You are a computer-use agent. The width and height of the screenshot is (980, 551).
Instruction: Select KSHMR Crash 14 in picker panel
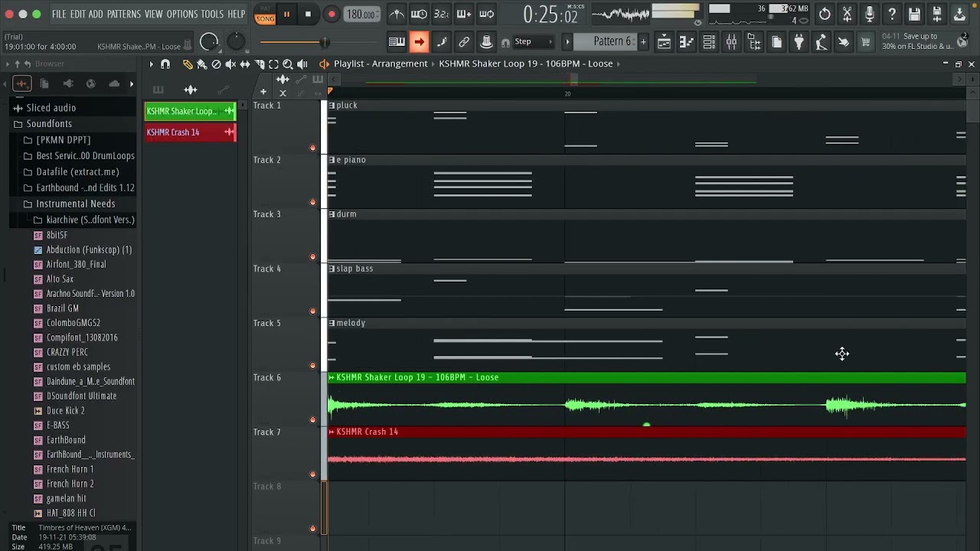191,132
